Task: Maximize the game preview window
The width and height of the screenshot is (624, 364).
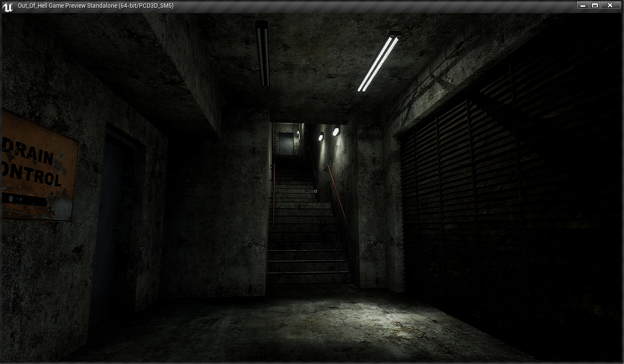Action: (x=595, y=5)
